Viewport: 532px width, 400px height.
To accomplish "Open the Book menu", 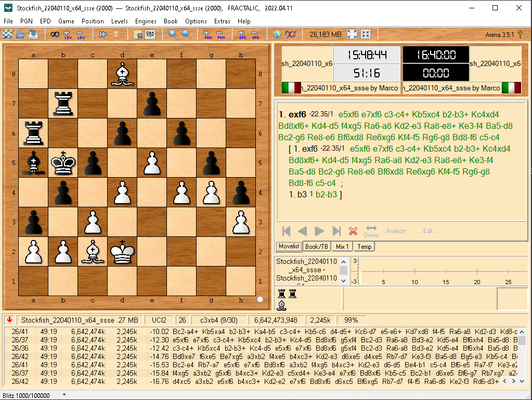I will click(x=171, y=21).
